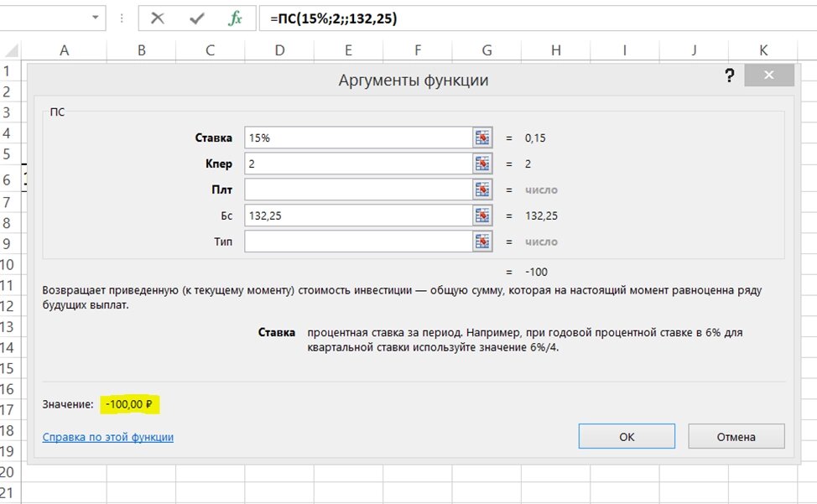The height and width of the screenshot is (504, 817).
Task: Click the Enter checkmark icon in formula bar
Action: pyautogui.click(x=197, y=18)
